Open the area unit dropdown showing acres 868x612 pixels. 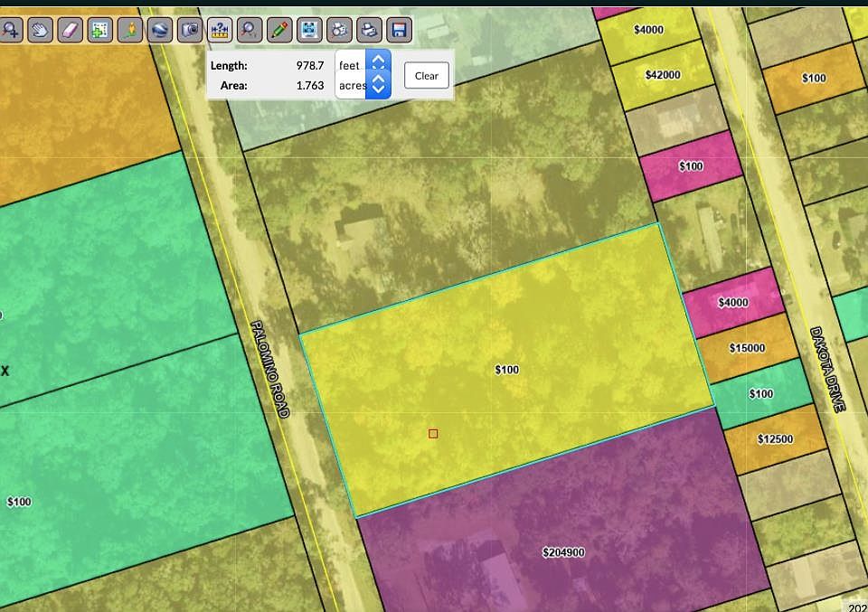363,86
